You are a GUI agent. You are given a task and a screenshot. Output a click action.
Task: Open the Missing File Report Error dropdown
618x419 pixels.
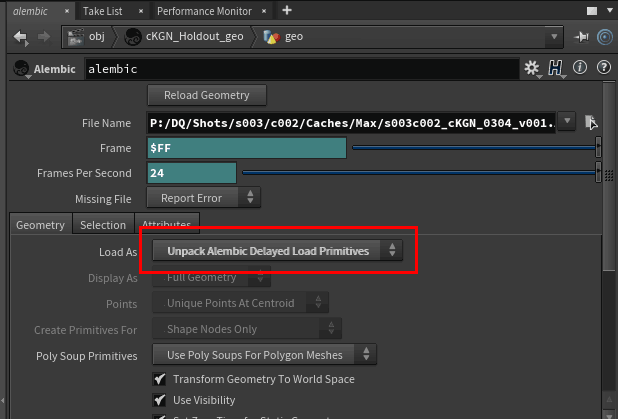point(203,197)
